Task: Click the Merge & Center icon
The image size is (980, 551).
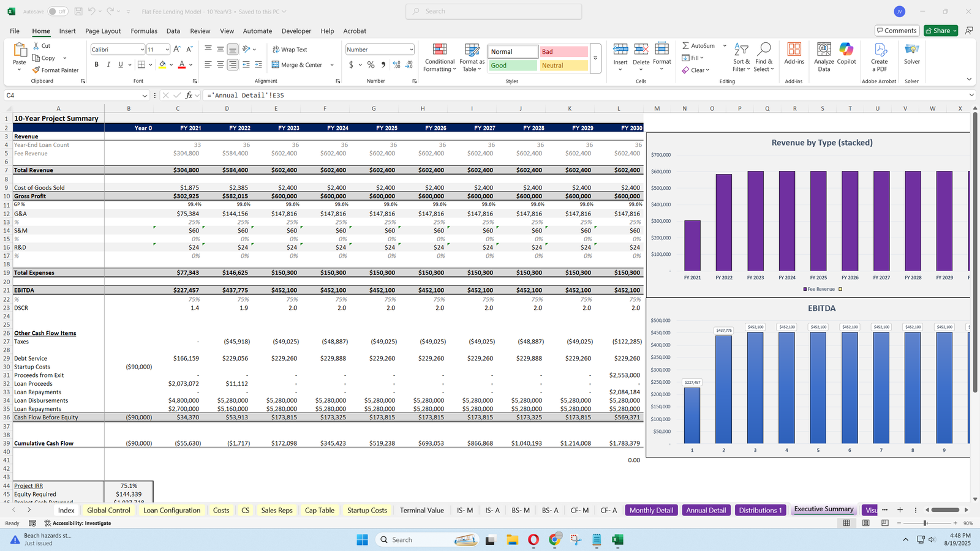Action: (276, 65)
